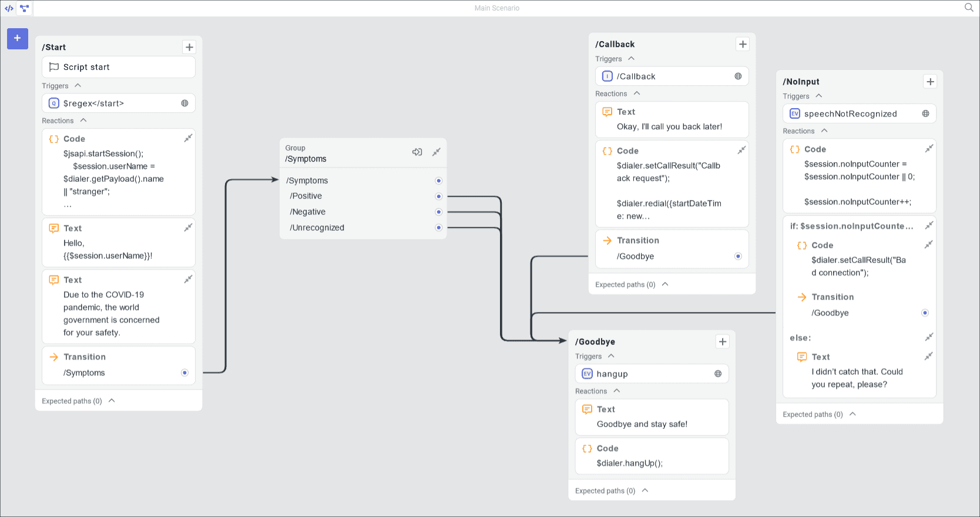This screenshot has height=517, width=980.
Task: Collapse Reactions section in /Start
Action: click(x=83, y=120)
